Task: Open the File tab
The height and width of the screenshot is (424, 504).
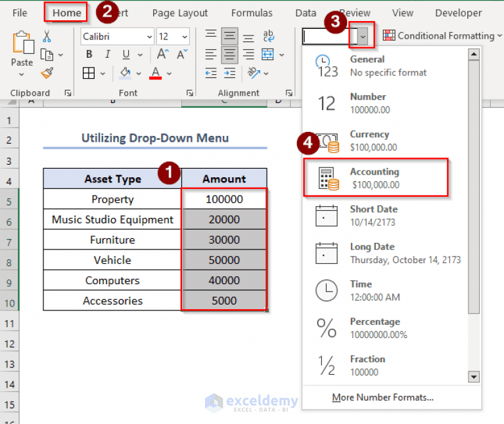Action: coord(20,13)
